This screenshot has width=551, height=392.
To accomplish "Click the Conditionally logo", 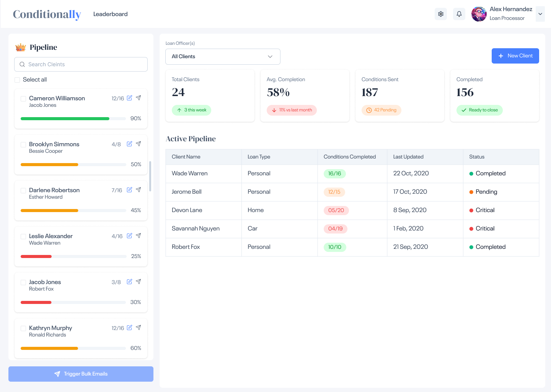I will pos(47,14).
